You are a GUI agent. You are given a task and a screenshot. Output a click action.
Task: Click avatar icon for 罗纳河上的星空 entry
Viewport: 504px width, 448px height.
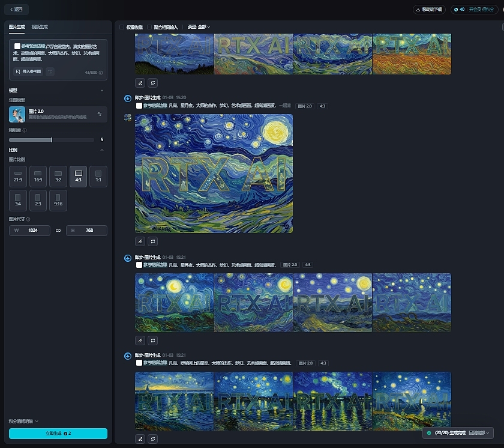128,356
